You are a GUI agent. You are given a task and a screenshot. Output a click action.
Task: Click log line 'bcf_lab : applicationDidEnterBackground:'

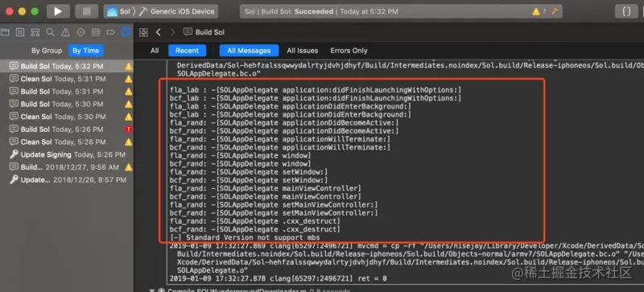[x=291, y=114]
